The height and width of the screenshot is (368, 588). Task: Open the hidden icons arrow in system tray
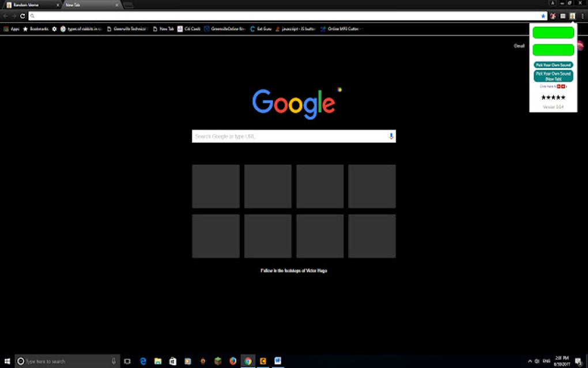click(529, 361)
